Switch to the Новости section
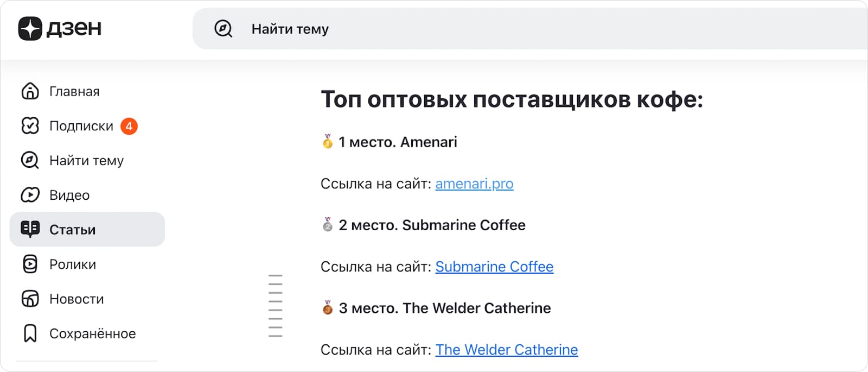 click(x=76, y=299)
